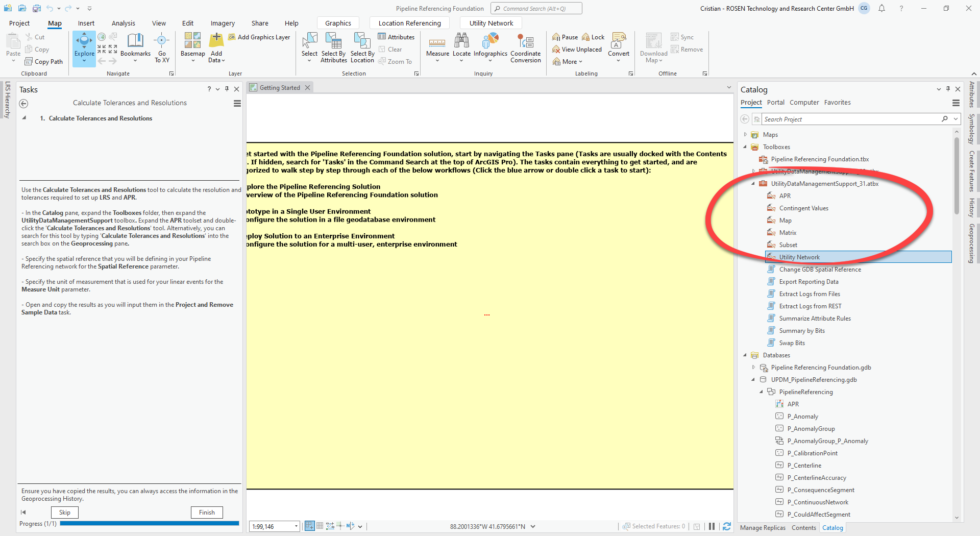Screen dimensions: 980x536
Task: Switch to the Utility Network ribbon tab
Action: click(490, 22)
